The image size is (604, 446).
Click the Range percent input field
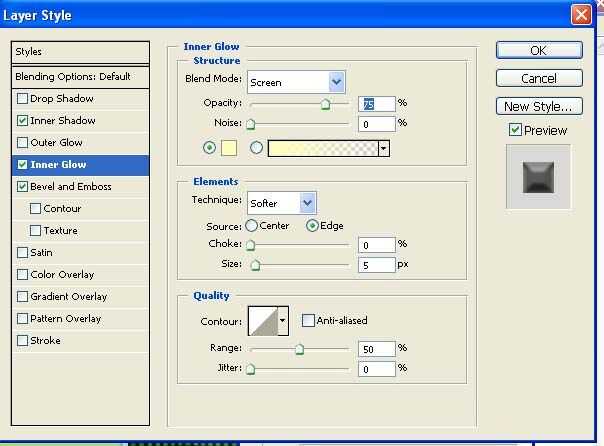click(x=376, y=349)
